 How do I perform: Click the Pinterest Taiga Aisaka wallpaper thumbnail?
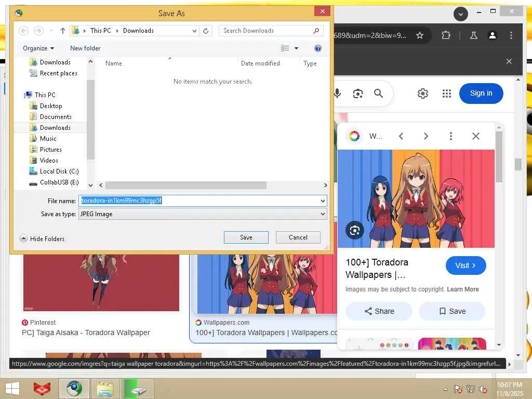101,282
